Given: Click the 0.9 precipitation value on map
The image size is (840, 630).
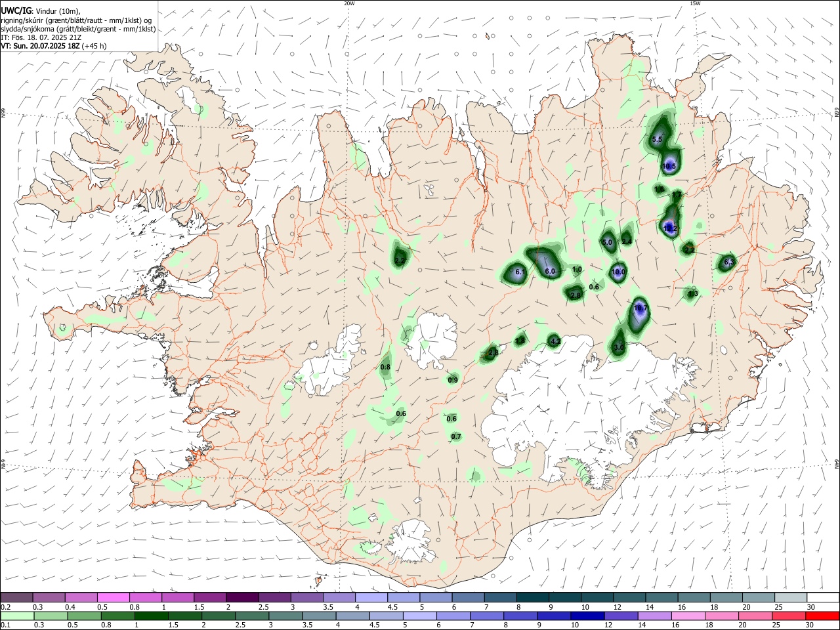Looking at the screenshot, I should (x=453, y=380).
